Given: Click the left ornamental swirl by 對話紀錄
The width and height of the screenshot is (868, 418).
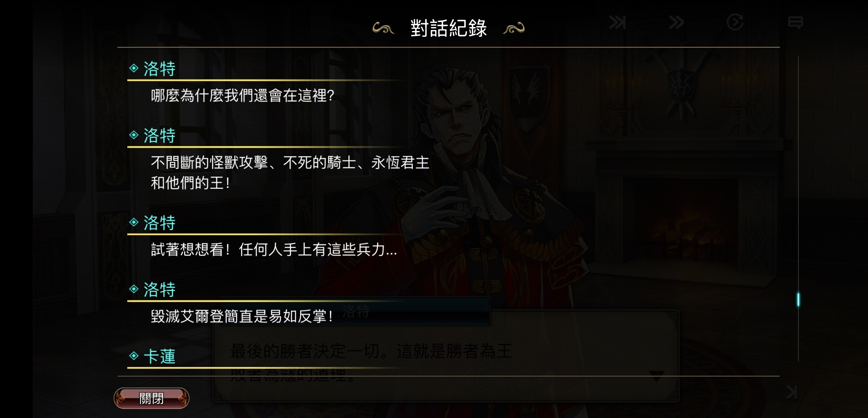Looking at the screenshot, I should [383, 28].
